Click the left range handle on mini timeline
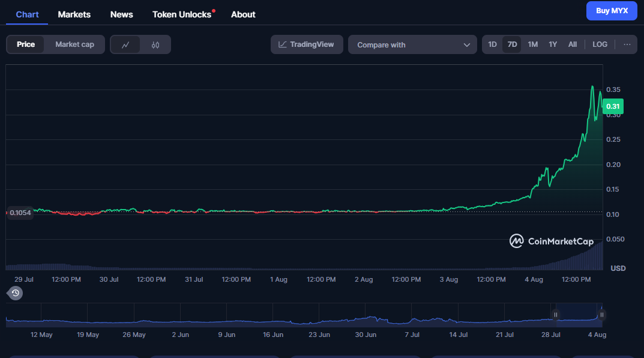 point(556,314)
